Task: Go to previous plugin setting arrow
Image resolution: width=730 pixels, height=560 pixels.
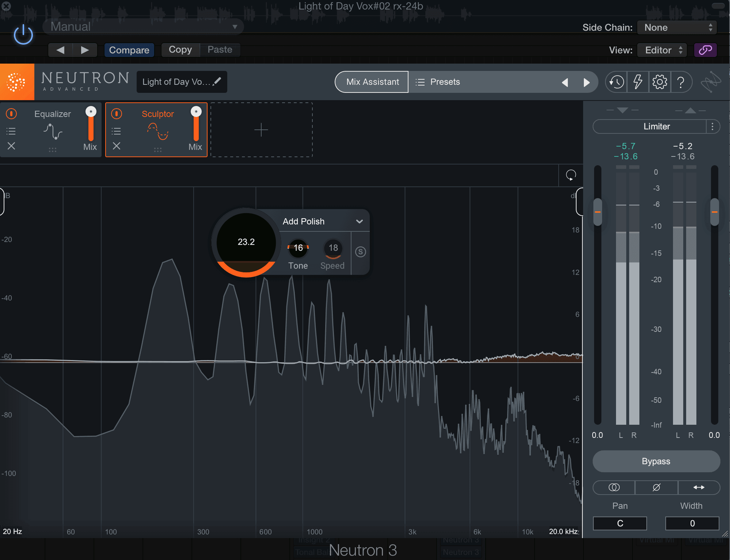Action: 60,50
